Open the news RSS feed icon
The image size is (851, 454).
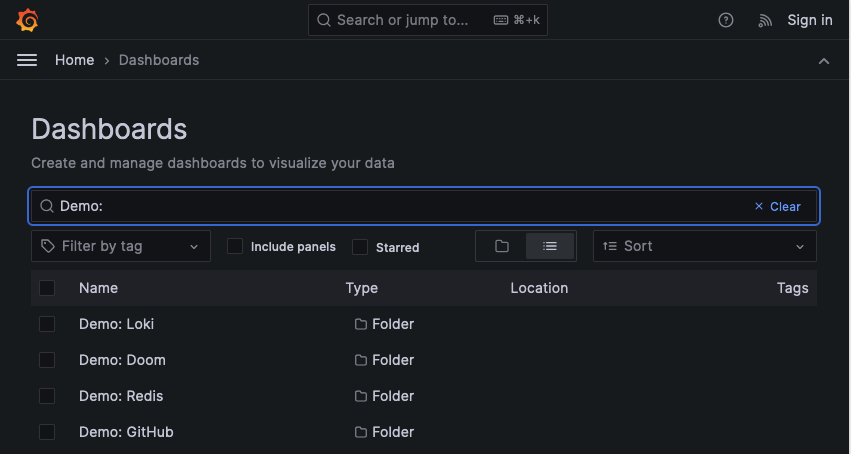coord(765,20)
